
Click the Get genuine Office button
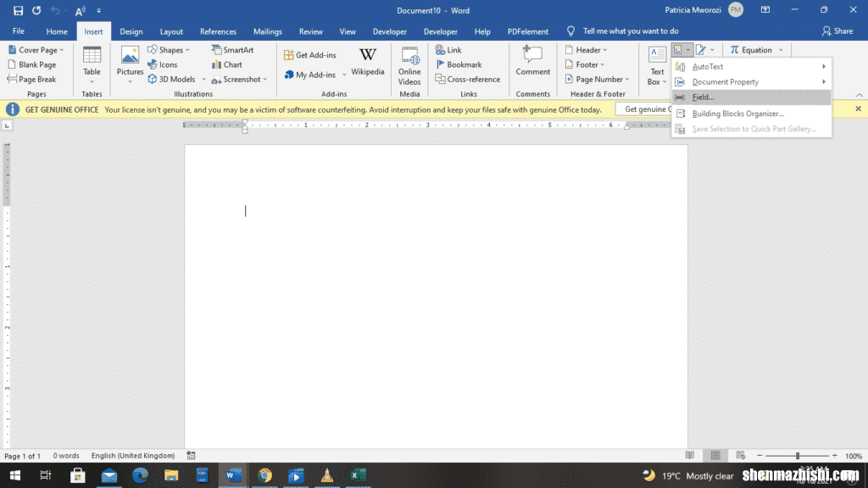tap(645, 109)
